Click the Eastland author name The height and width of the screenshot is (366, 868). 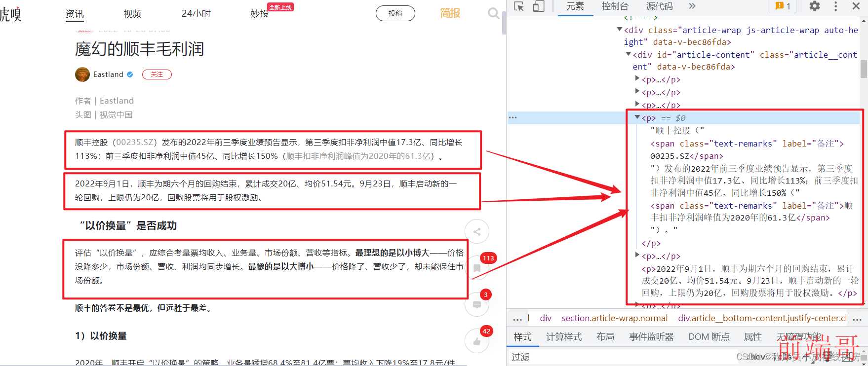pos(108,74)
